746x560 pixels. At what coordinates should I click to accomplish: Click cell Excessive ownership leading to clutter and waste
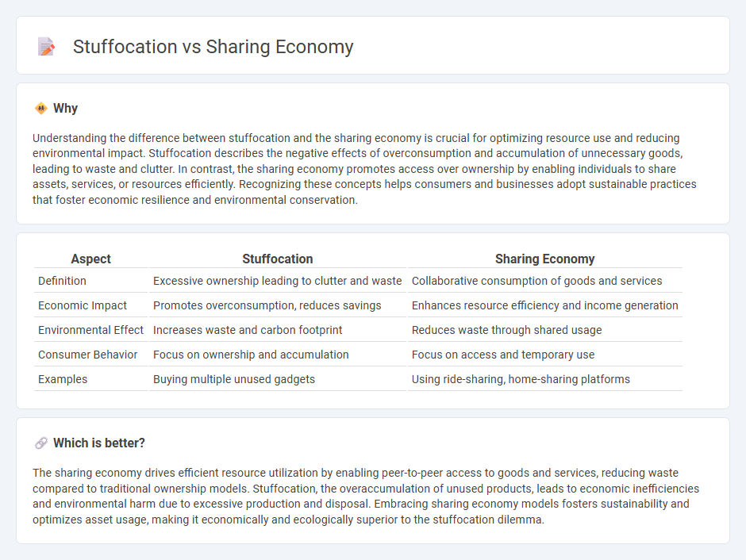(278, 281)
